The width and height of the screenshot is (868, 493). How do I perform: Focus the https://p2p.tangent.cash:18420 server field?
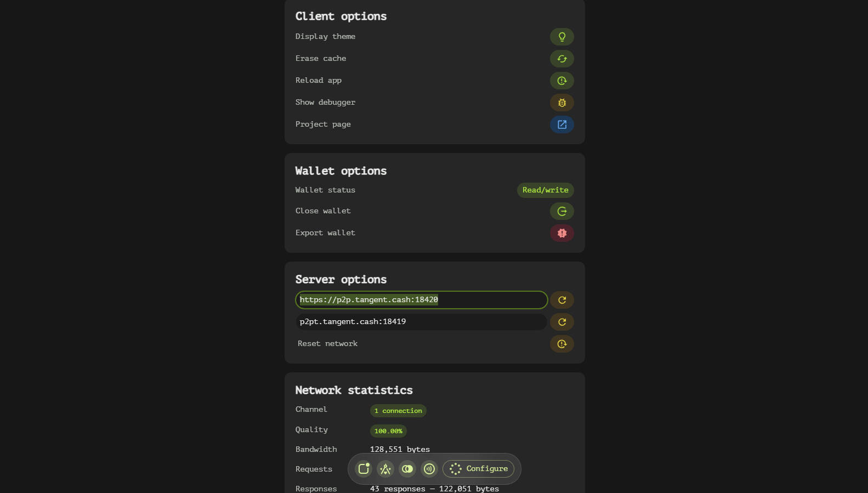coord(421,300)
